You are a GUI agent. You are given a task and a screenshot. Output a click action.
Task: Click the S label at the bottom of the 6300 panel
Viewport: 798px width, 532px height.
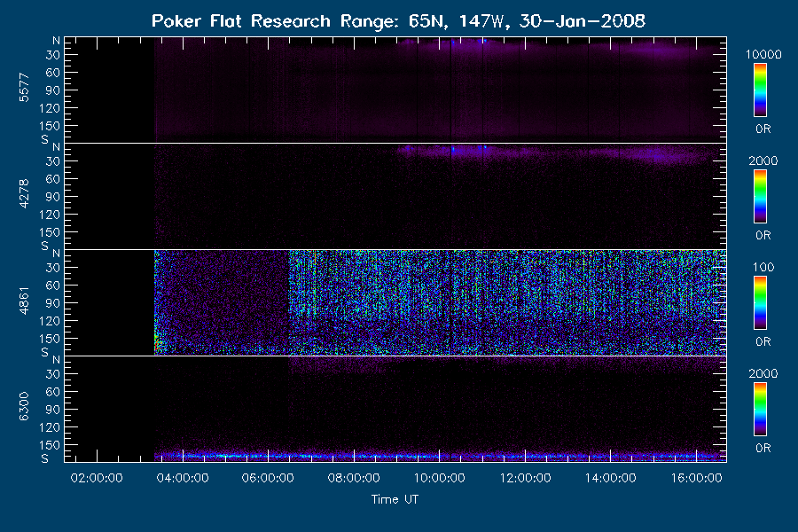(x=45, y=458)
